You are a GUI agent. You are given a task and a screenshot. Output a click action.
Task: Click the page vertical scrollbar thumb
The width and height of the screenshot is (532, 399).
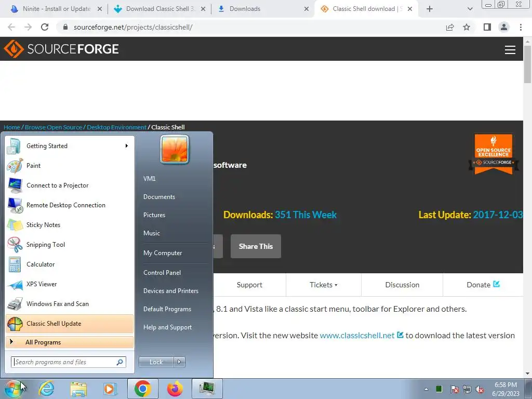(527, 64)
